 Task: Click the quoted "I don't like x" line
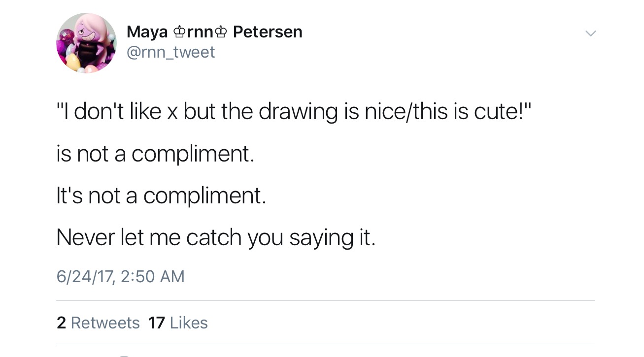pos(294,112)
